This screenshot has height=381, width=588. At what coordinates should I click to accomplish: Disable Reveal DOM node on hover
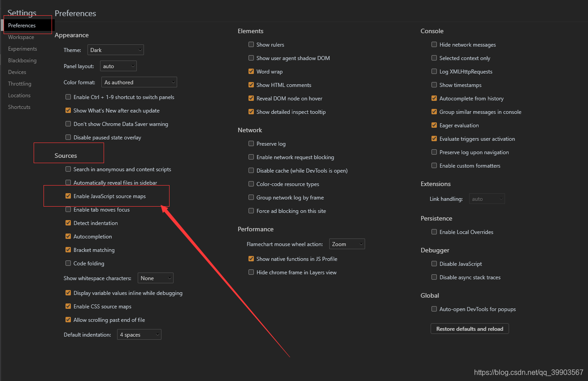251,98
